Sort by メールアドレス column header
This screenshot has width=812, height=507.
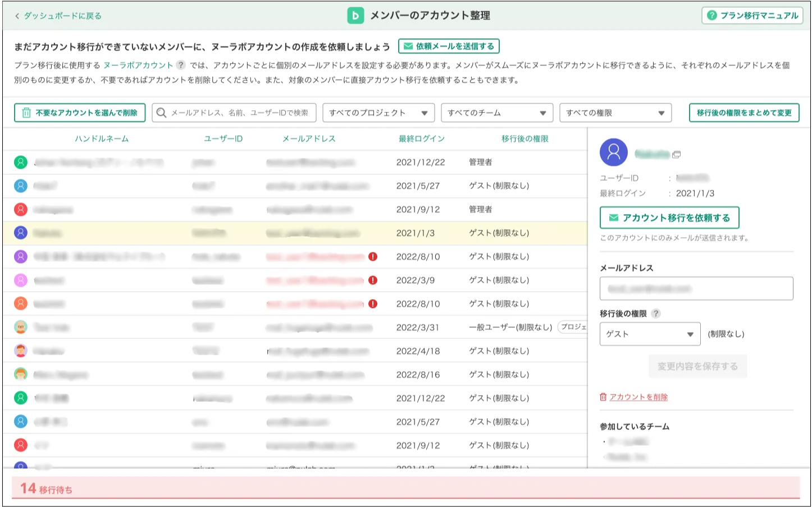(309, 139)
